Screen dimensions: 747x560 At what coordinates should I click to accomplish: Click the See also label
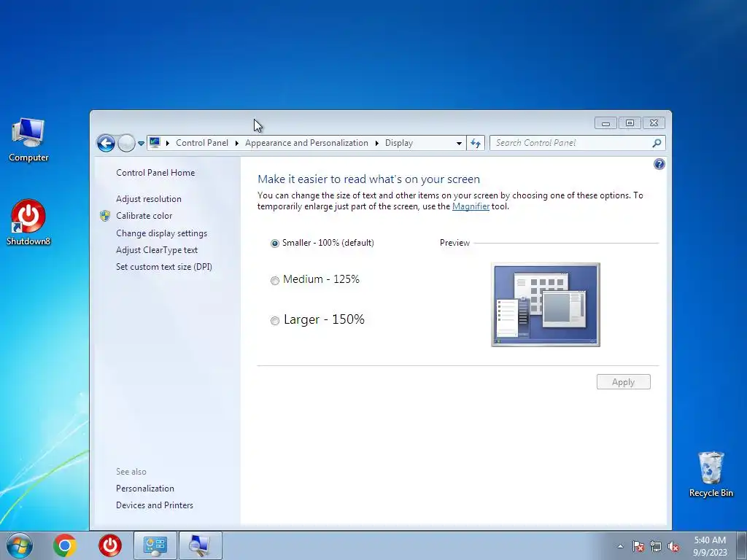(131, 472)
